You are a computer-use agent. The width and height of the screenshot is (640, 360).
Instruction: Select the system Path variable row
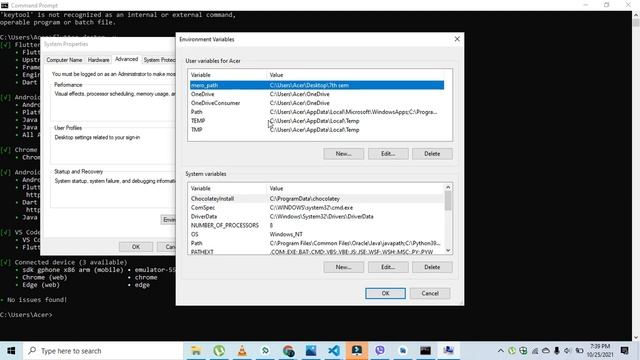click(x=317, y=243)
